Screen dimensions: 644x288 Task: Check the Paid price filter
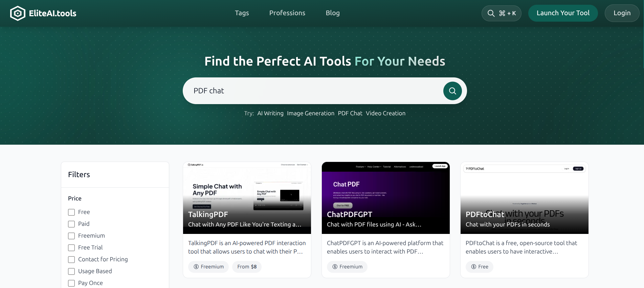point(71,224)
